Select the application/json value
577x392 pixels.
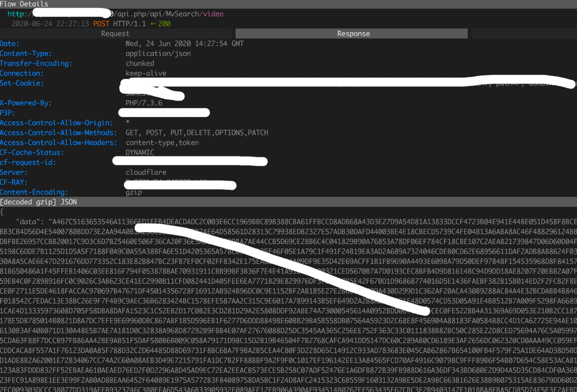tap(158, 53)
